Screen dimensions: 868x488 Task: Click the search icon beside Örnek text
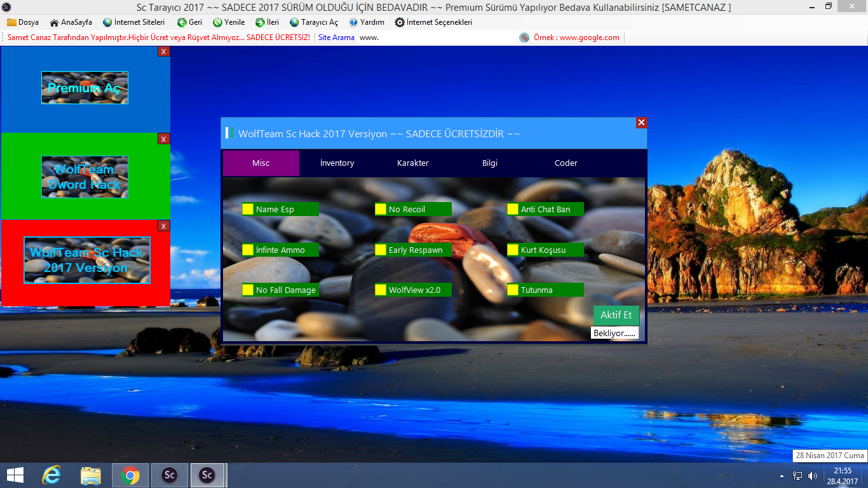click(524, 37)
